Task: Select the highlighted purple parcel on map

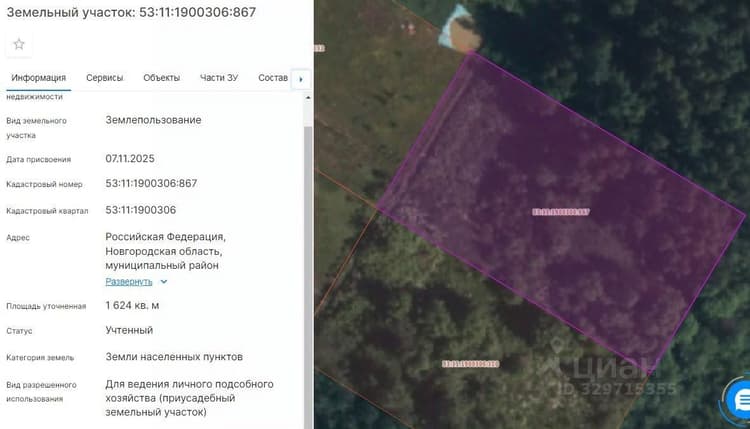Action: point(560,210)
